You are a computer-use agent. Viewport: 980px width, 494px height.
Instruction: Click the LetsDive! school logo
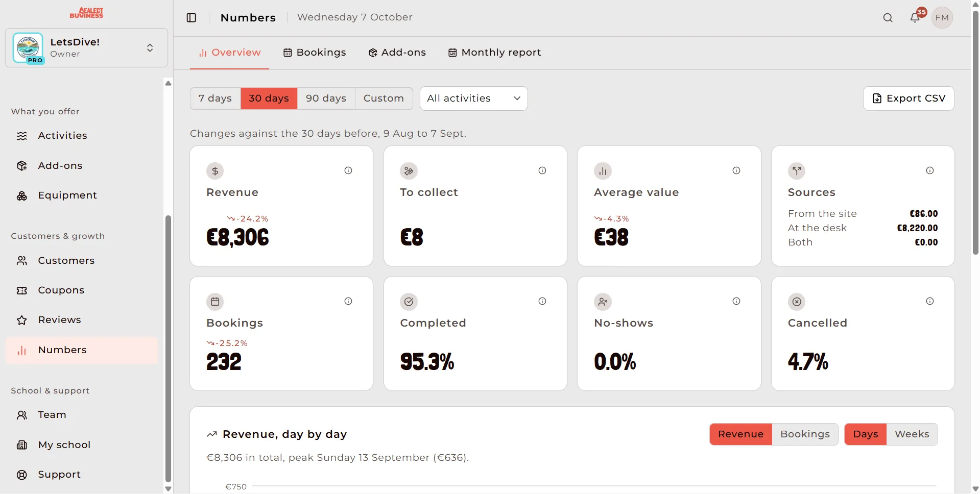pos(28,48)
